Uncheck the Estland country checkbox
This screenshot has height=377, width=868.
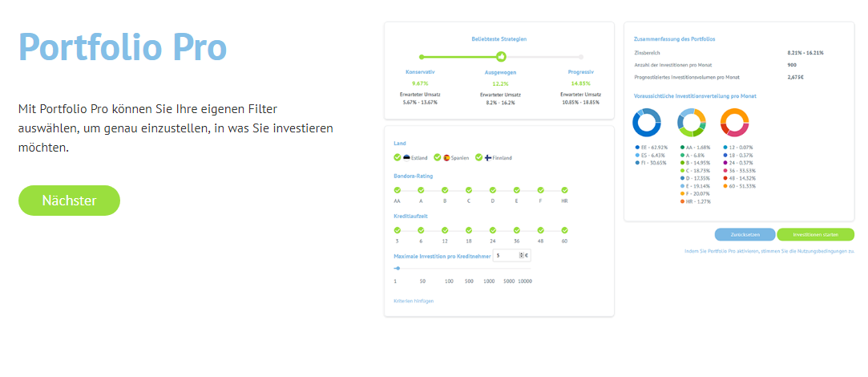click(x=398, y=158)
